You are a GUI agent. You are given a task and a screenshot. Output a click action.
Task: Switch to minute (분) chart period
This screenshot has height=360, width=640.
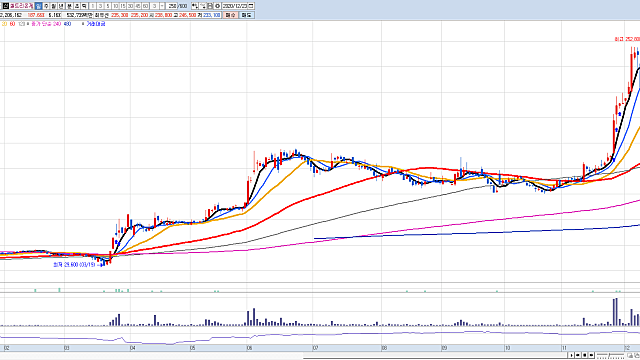point(69,6)
